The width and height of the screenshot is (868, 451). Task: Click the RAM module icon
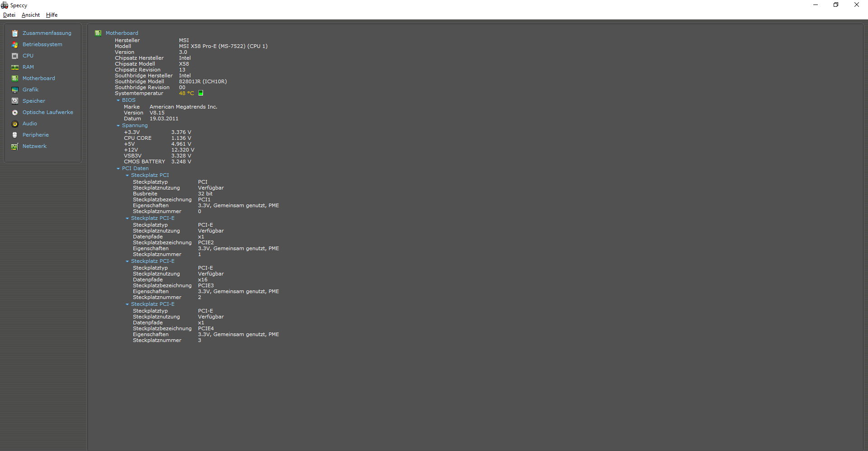tap(15, 67)
